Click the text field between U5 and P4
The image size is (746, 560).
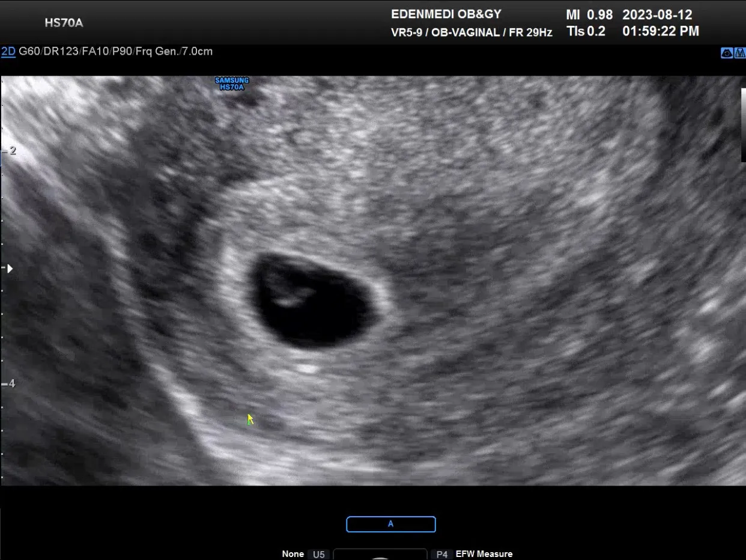(380, 554)
